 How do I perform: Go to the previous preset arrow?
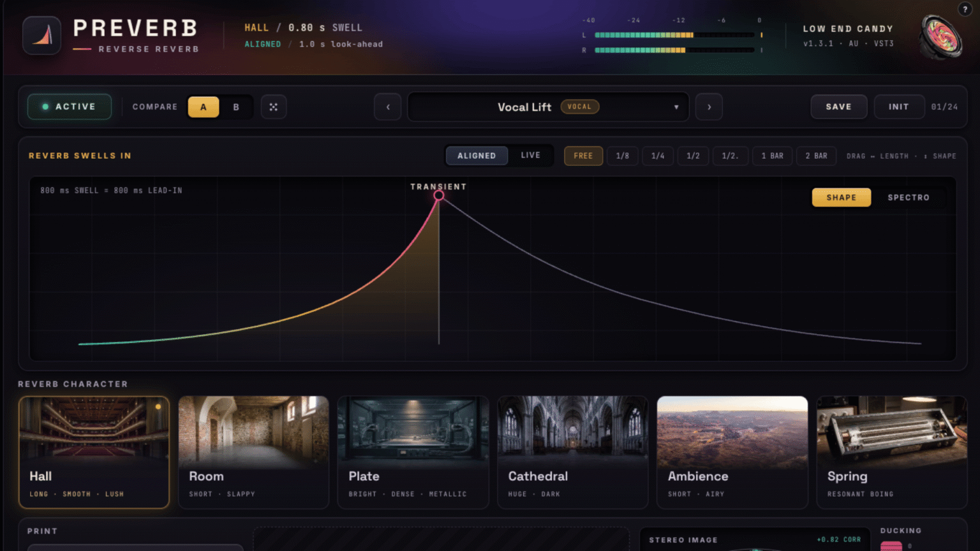click(388, 107)
